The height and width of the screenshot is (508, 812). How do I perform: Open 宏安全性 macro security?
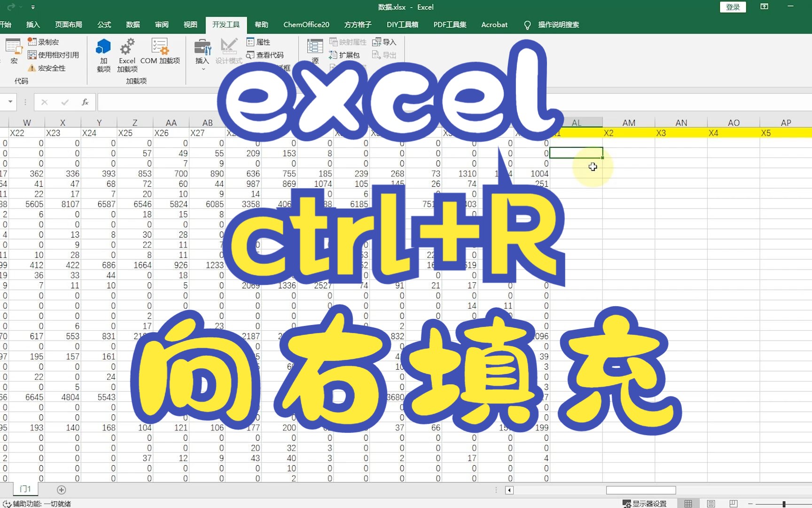coord(47,68)
